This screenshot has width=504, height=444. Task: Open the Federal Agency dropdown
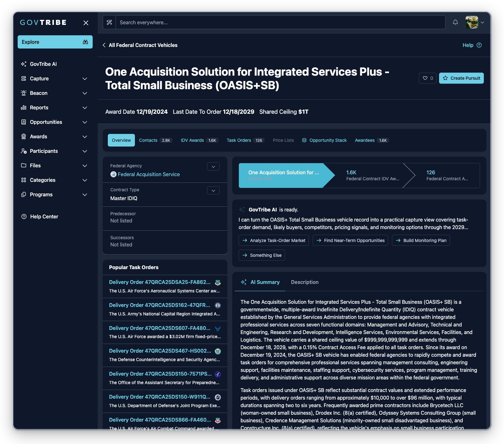pos(213,166)
